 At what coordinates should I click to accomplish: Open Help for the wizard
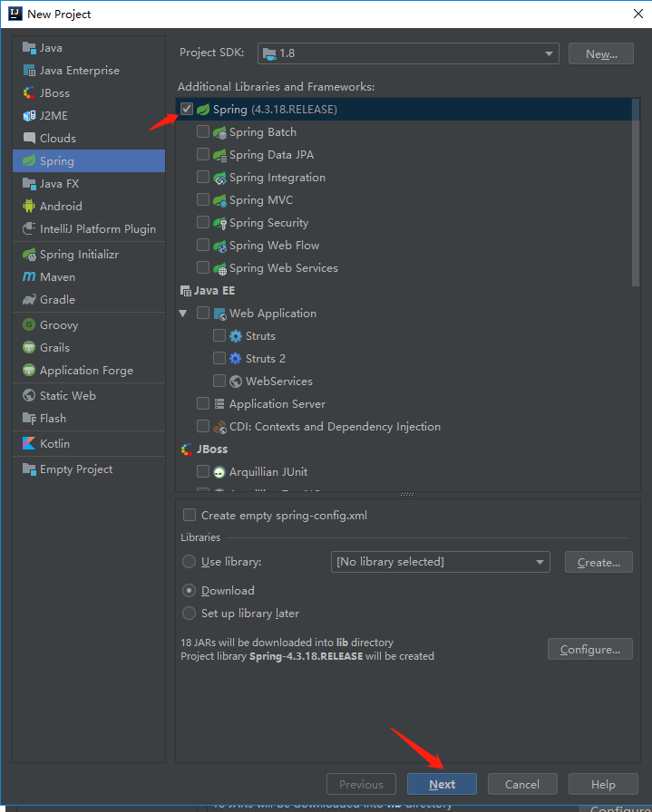(603, 784)
